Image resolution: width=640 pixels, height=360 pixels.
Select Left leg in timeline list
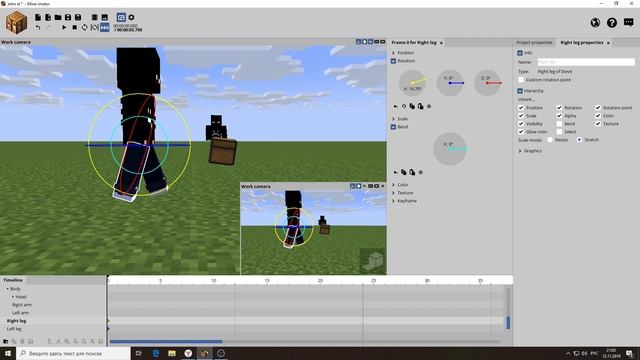tap(14, 329)
